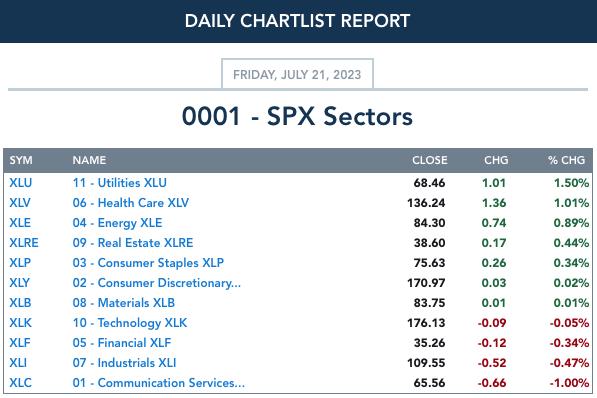Click the XLC ticker symbol
The width and height of the screenshot is (597, 398).
pos(21,383)
